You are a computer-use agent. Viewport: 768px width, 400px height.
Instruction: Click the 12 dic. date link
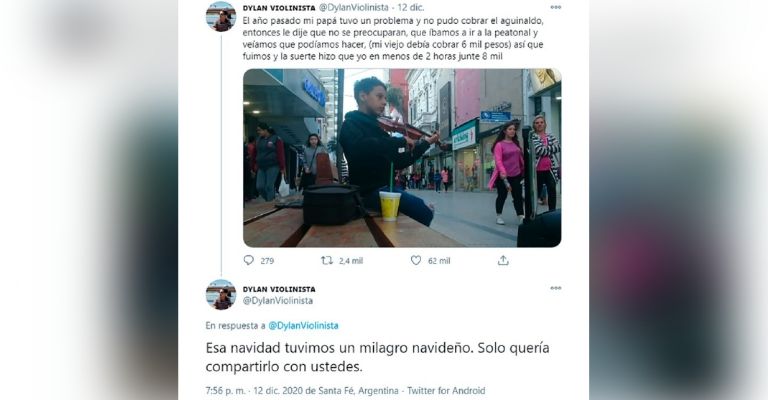click(x=411, y=8)
